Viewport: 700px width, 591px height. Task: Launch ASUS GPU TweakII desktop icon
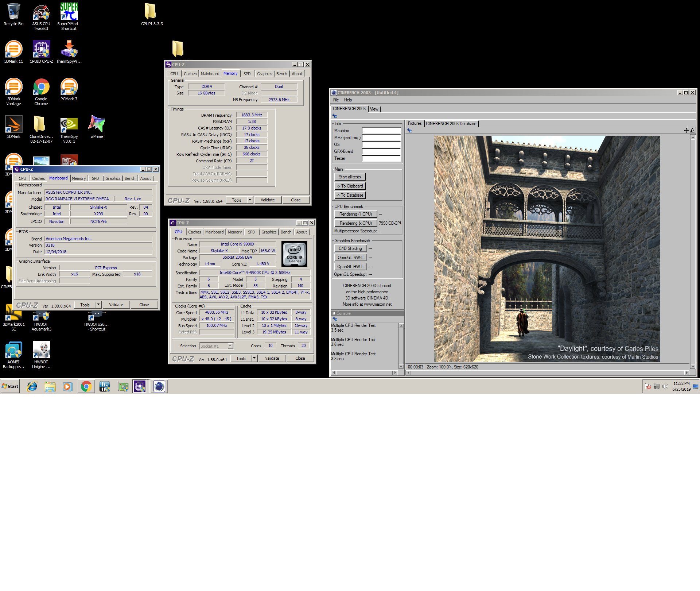(41, 17)
